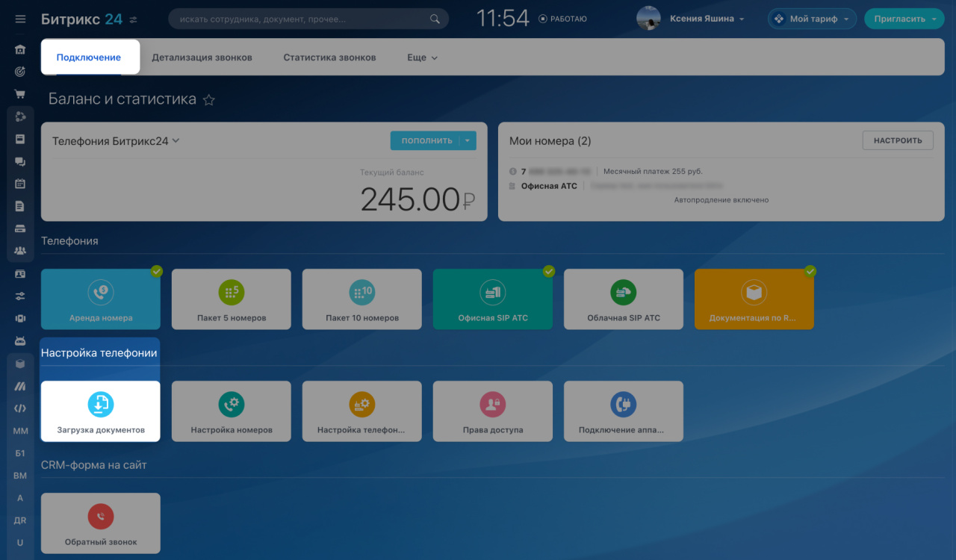Open the Bitrix24 logo sync icon

pyautogui.click(x=133, y=19)
